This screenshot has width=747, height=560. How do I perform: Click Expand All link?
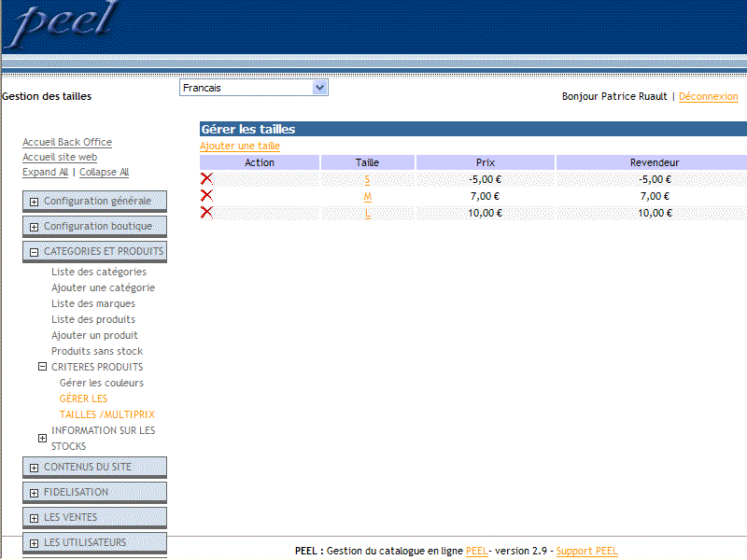point(45,172)
